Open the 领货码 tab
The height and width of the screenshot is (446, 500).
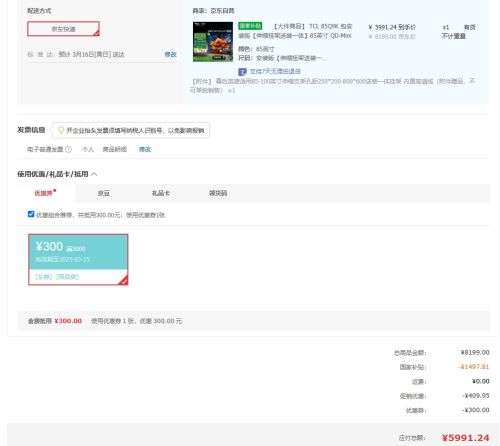click(x=218, y=193)
